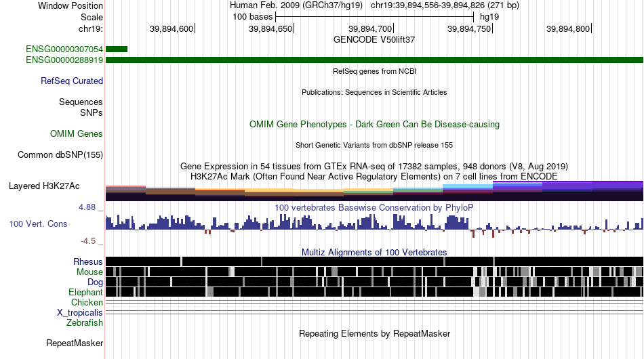Click Publications: Sequences in Scientific Articles title

[x=374, y=92]
